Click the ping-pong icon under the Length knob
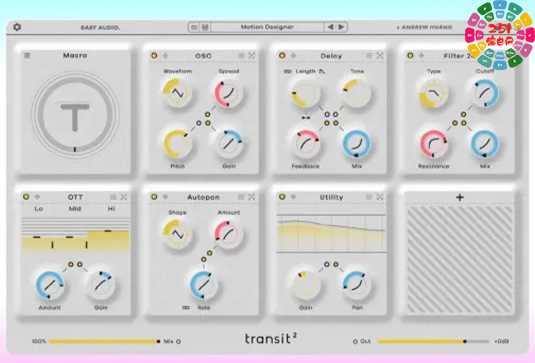Screen dimensions: 535x363 point(305,117)
